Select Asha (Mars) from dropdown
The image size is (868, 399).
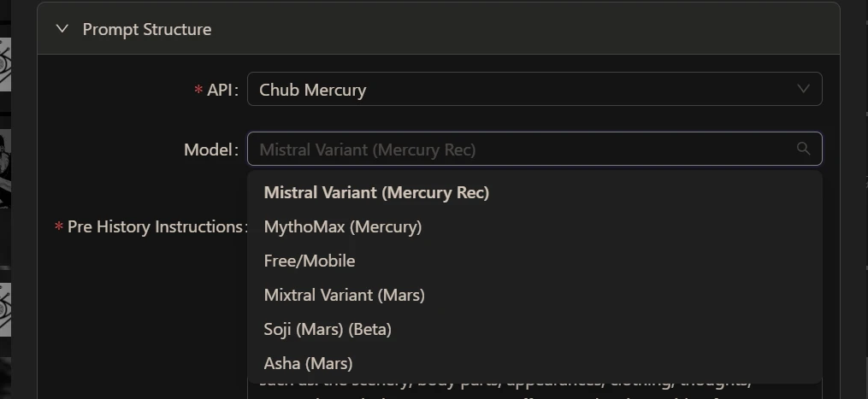pos(308,364)
